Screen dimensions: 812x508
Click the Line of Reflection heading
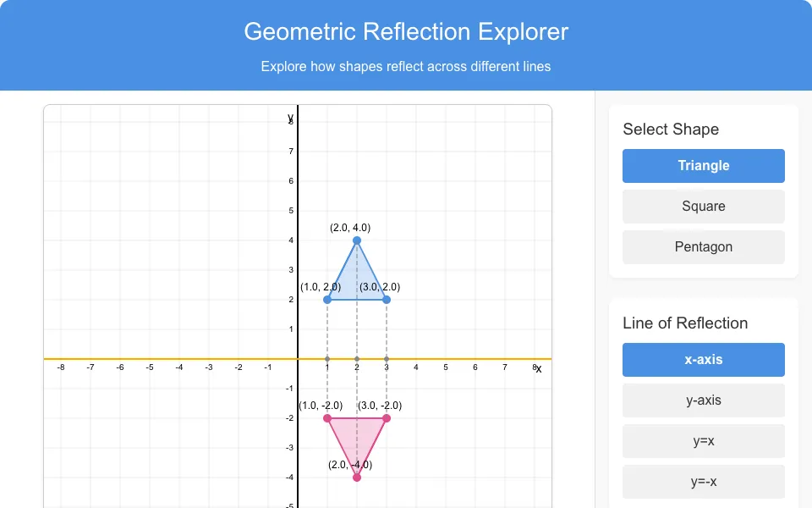(x=685, y=323)
